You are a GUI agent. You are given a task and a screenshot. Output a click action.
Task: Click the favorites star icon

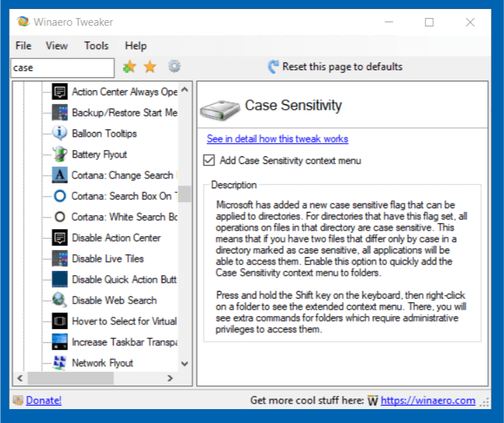pyautogui.click(x=149, y=67)
